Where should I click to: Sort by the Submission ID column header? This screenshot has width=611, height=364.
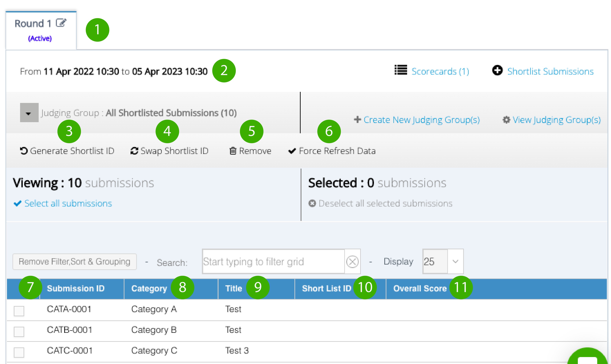[x=76, y=288]
